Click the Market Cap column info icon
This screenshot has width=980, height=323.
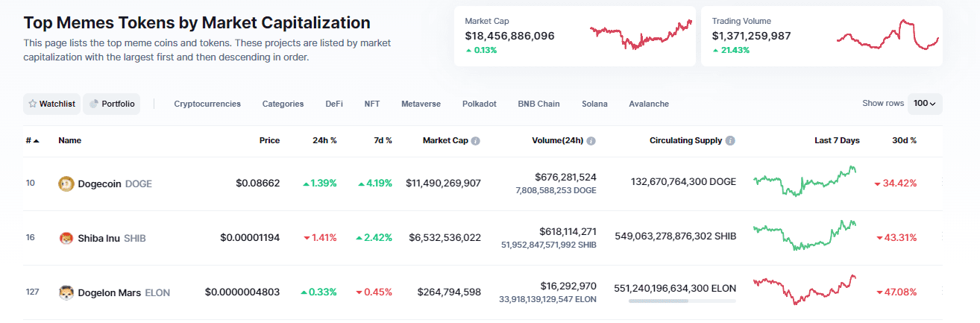(x=475, y=140)
